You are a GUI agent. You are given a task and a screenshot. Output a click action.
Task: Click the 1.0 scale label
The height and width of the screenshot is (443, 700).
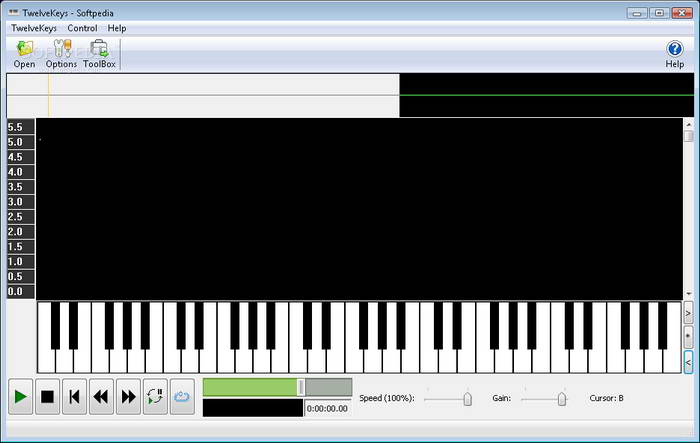pos(21,261)
